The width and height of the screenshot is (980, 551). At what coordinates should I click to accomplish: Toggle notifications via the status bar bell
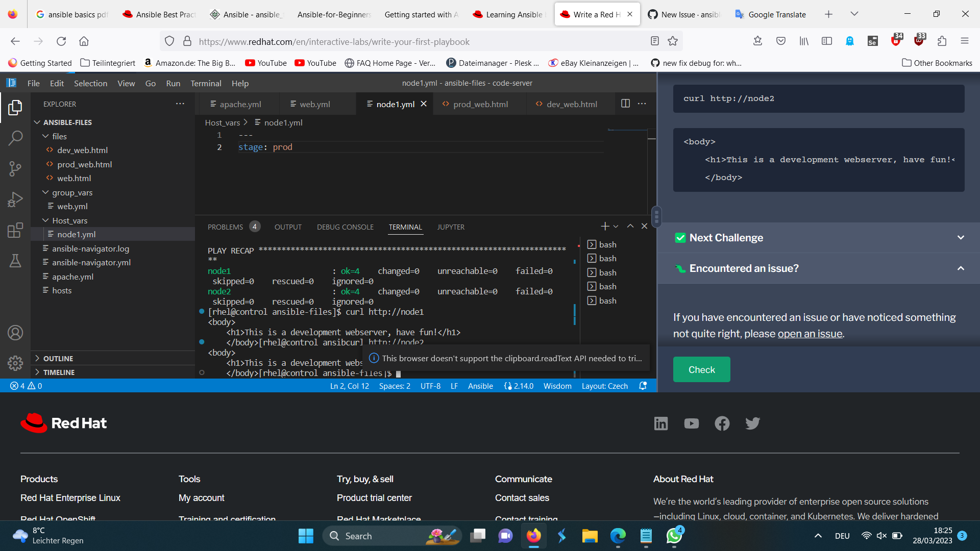click(x=643, y=386)
